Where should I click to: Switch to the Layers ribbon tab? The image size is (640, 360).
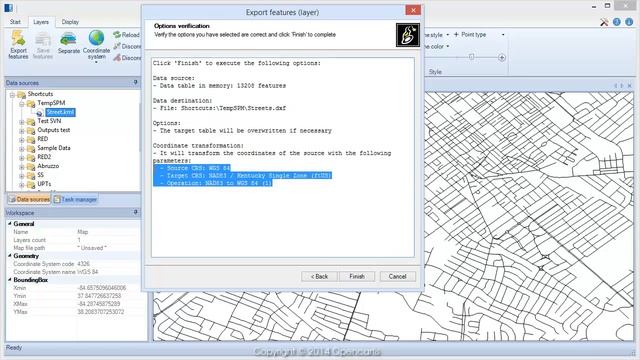pyautogui.click(x=41, y=22)
